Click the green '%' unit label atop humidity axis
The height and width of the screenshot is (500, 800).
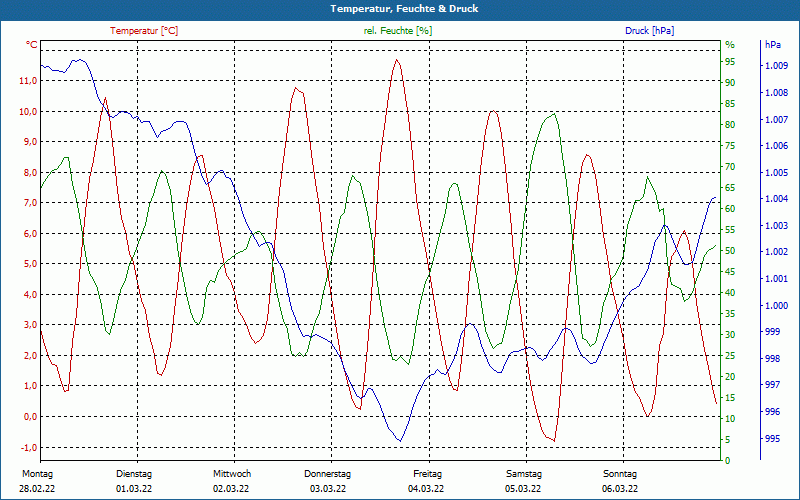click(x=730, y=45)
